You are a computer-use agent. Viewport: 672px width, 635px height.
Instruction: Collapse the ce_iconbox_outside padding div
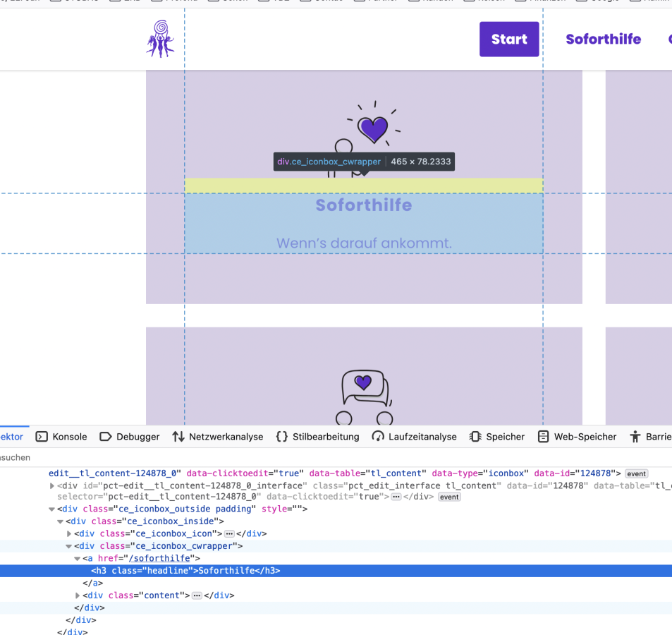52,509
